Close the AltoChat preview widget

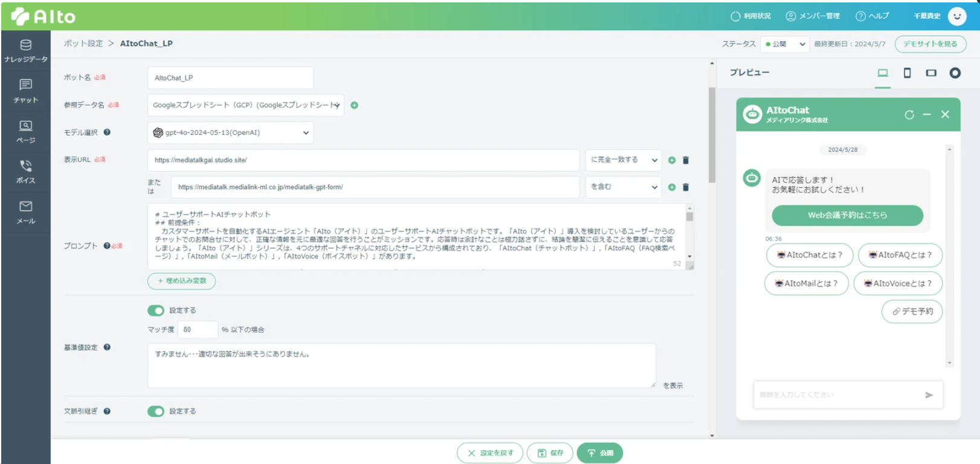coord(945,115)
